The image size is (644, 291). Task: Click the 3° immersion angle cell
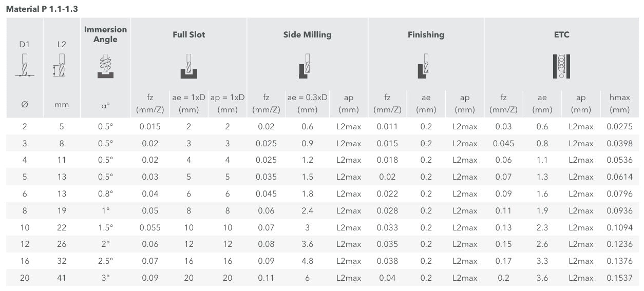105,278
